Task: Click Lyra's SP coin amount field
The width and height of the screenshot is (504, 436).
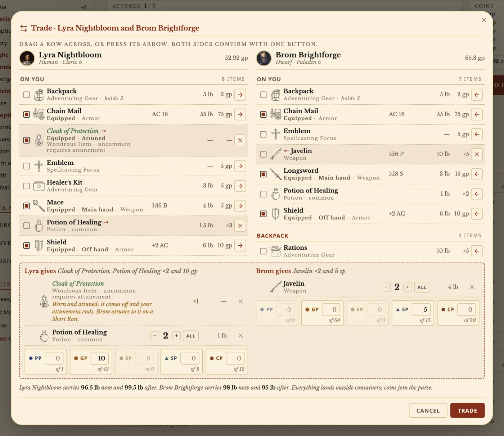Action: click(x=190, y=358)
